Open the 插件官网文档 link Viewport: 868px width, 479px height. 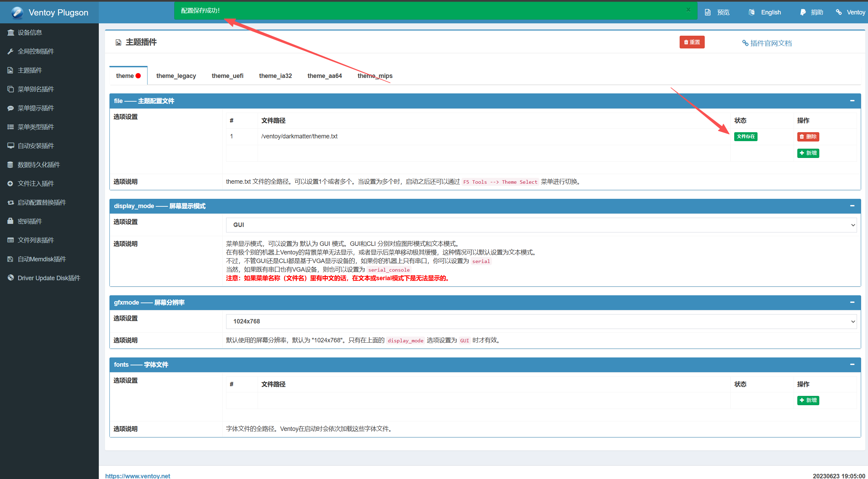(x=767, y=43)
